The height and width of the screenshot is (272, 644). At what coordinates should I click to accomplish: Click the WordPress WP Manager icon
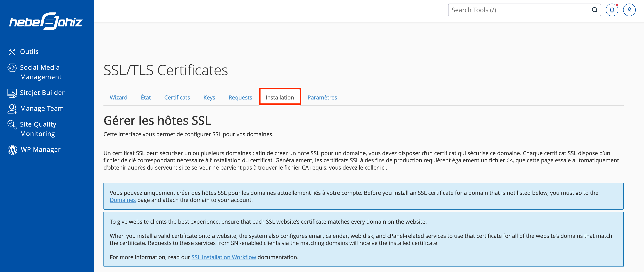pos(12,150)
